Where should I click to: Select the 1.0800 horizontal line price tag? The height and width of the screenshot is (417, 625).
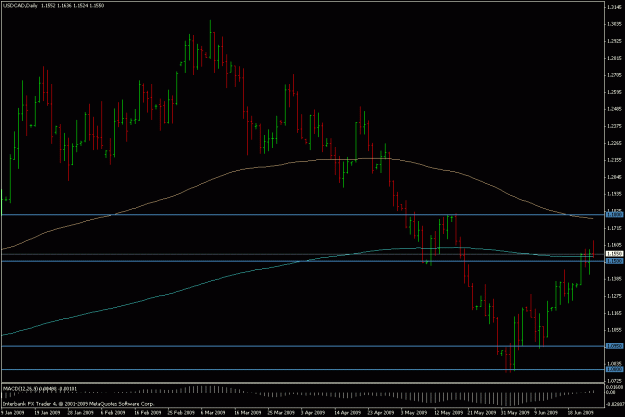(x=614, y=370)
